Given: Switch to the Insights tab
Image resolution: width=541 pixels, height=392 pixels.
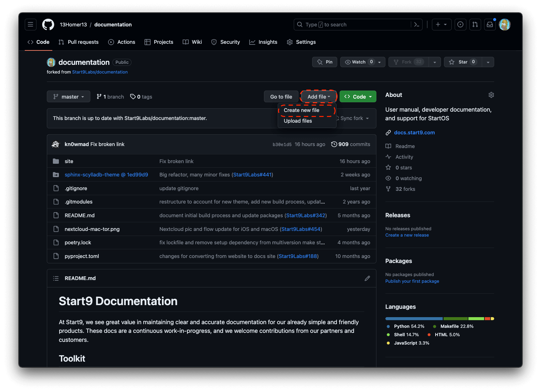Looking at the screenshot, I should click(x=263, y=42).
